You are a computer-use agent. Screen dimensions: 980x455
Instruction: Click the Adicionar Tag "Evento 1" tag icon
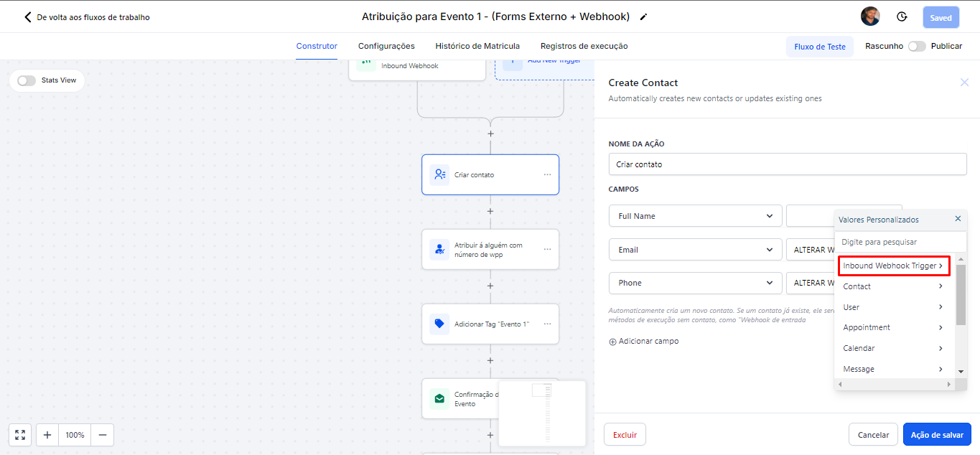[439, 324]
